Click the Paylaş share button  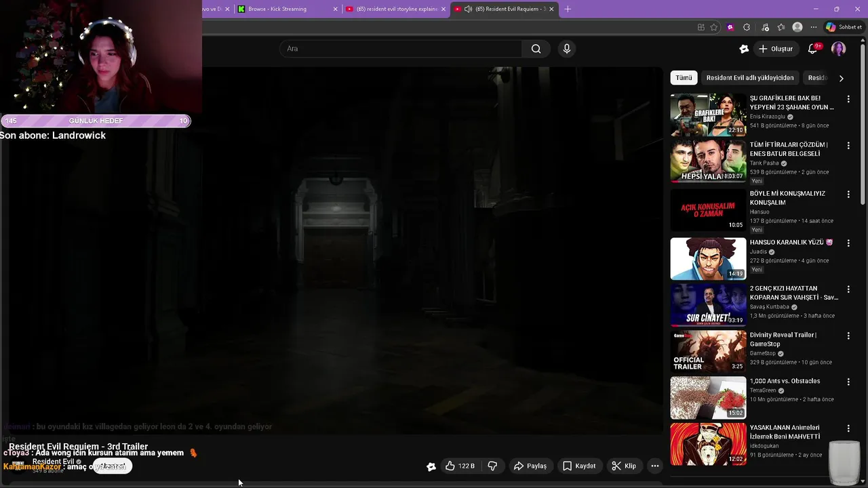coord(530,466)
